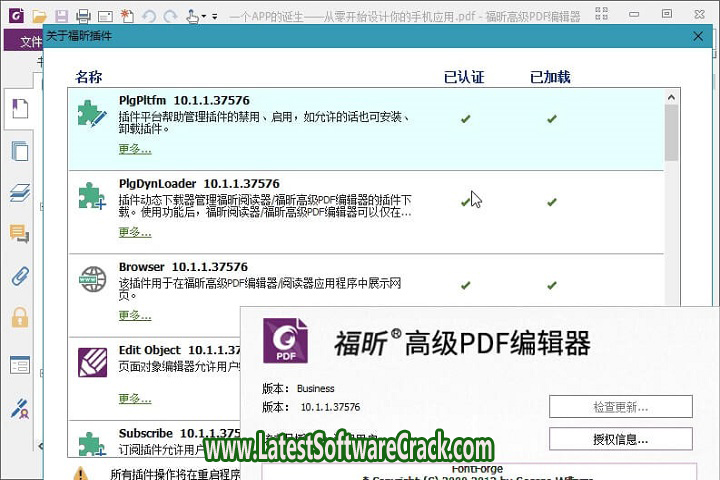
Task: Close the 关于福昕插件 dialog
Action: click(x=698, y=35)
